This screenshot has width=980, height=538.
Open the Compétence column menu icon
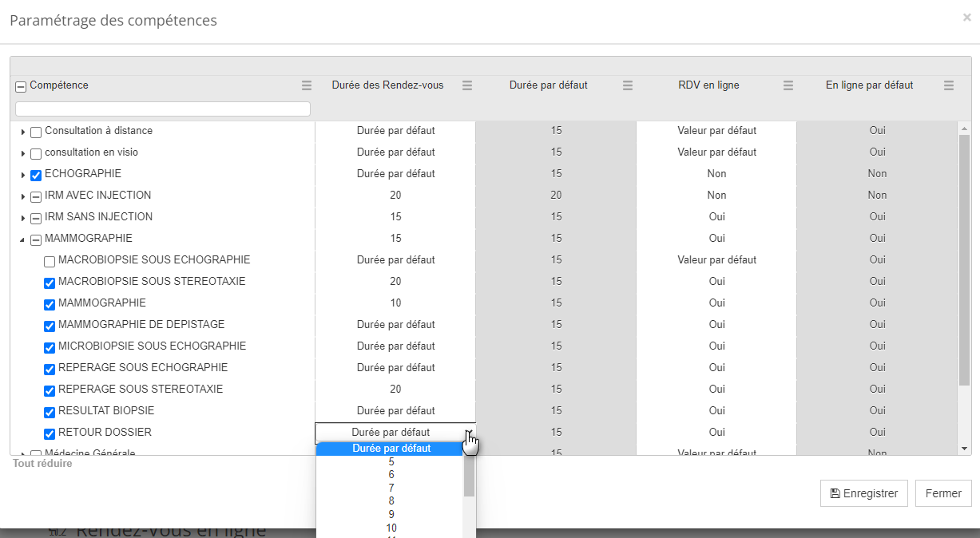[306, 85]
